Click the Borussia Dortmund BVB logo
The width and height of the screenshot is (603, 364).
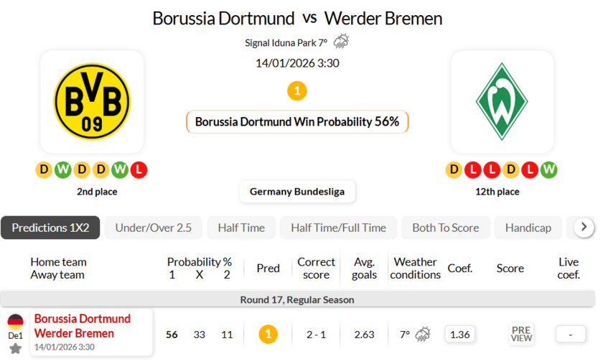pos(92,101)
